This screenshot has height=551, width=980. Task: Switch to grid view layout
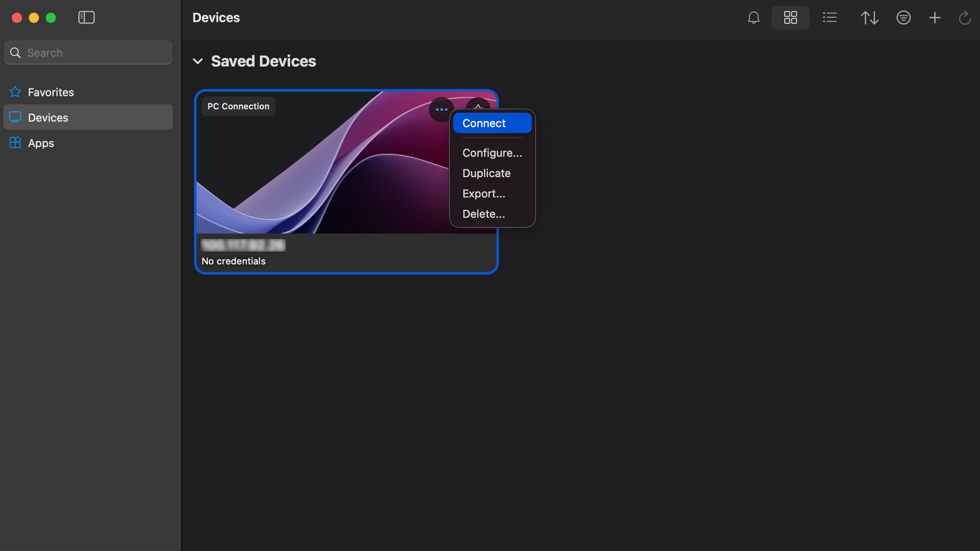pyautogui.click(x=790, y=18)
